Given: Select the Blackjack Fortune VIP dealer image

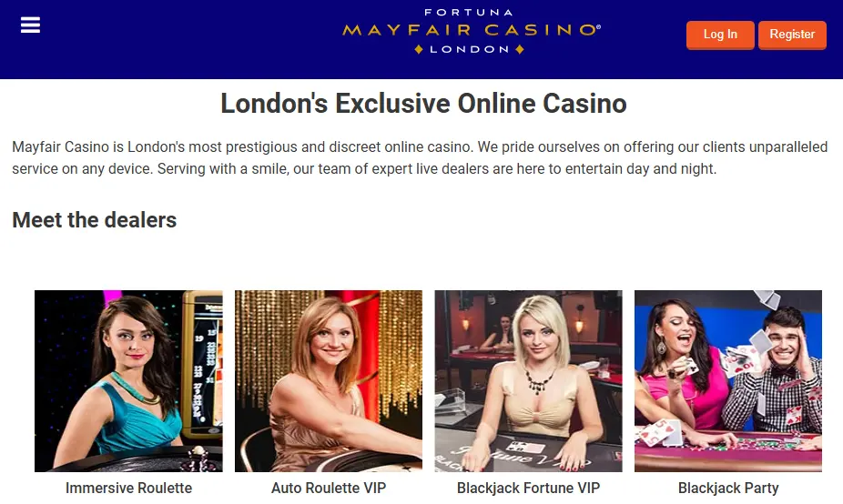Looking at the screenshot, I should coord(529,381).
